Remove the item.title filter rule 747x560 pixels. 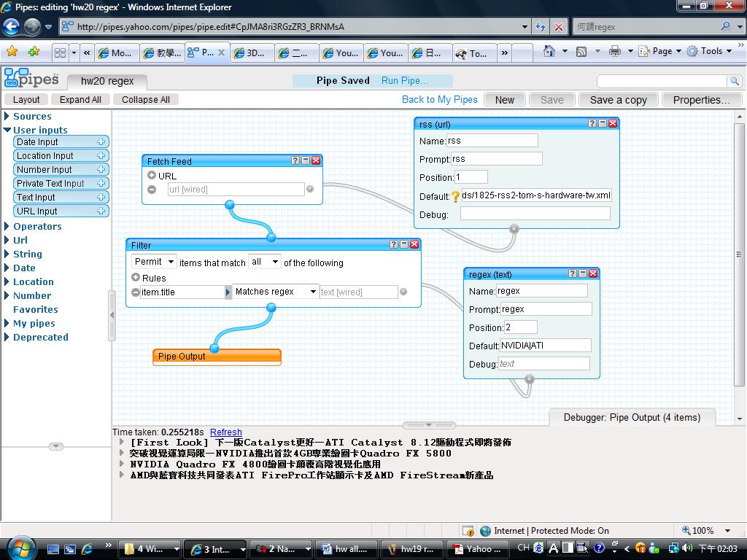[136, 292]
